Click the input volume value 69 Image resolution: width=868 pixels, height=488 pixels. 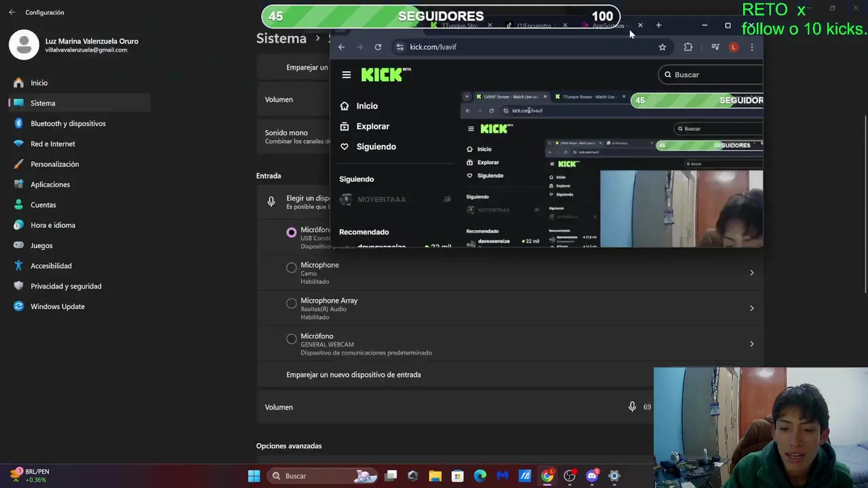(647, 407)
